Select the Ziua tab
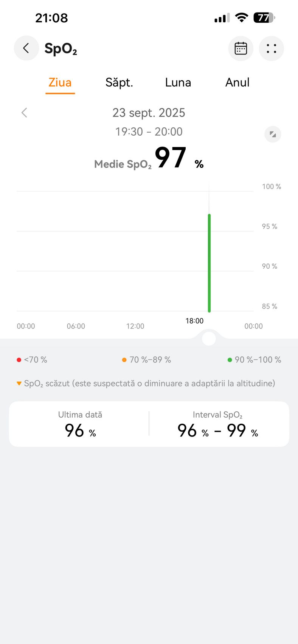 pyautogui.click(x=60, y=82)
